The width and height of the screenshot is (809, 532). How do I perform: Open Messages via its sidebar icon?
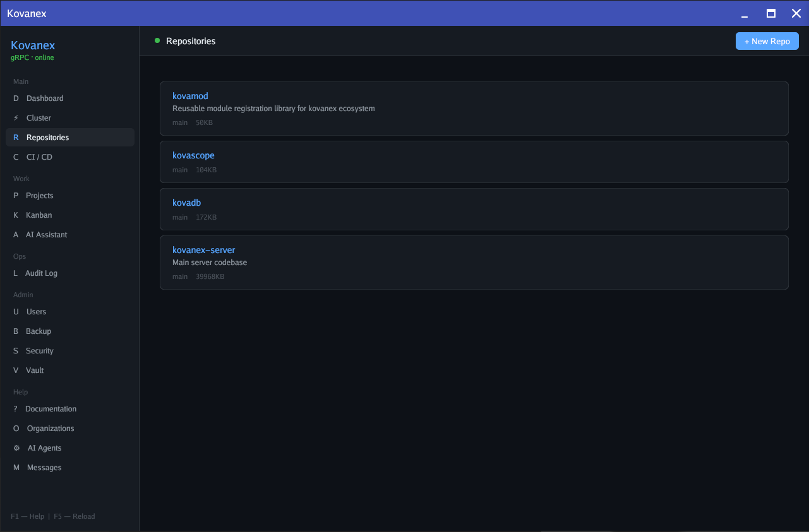click(x=15, y=467)
